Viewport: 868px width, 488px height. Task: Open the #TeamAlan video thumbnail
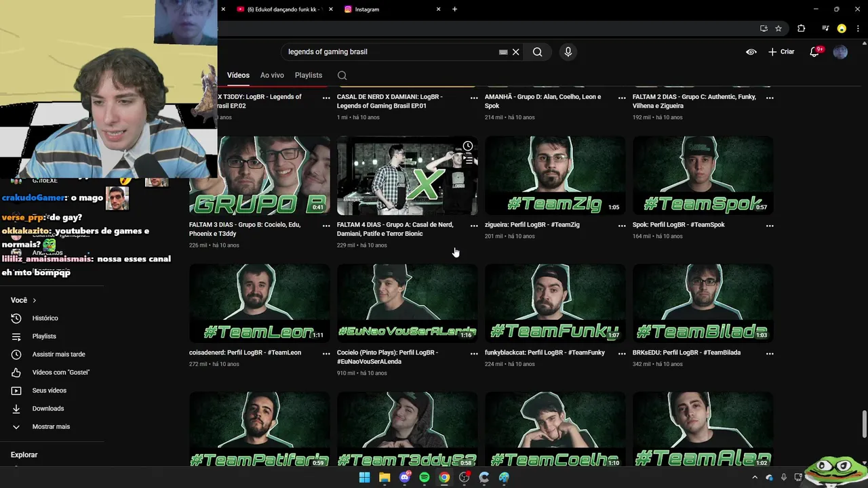tap(703, 428)
